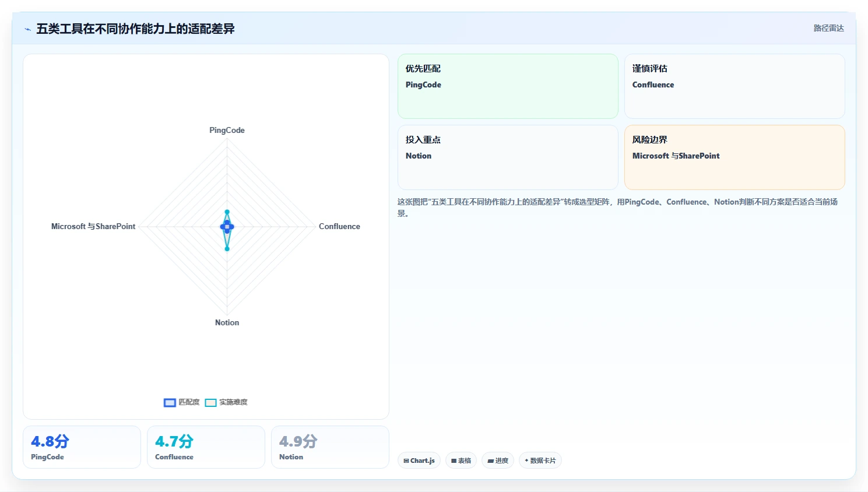Click the top data point on the radar
Image resolution: width=868 pixels, height=492 pixels.
(x=227, y=212)
